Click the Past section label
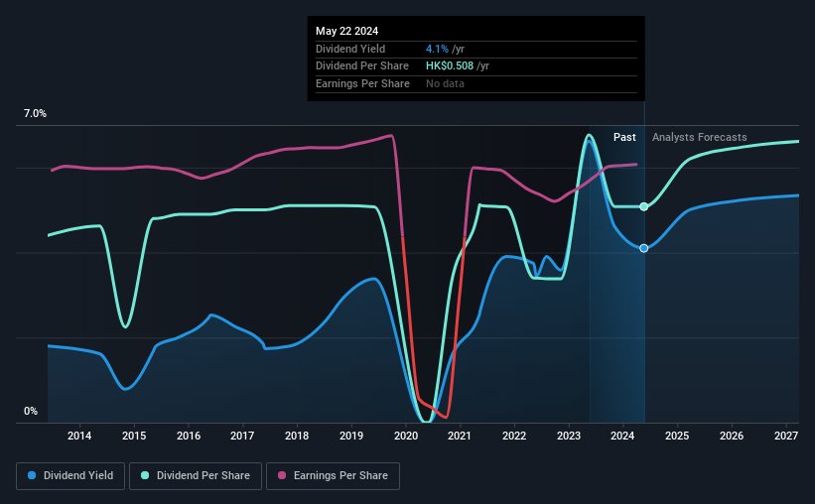Viewport: 815px width, 504px height. [624, 137]
